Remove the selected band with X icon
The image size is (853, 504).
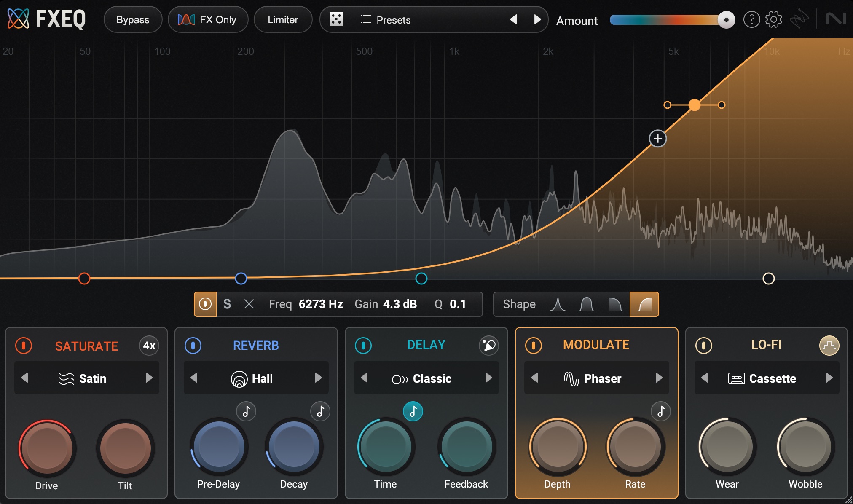(x=249, y=304)
